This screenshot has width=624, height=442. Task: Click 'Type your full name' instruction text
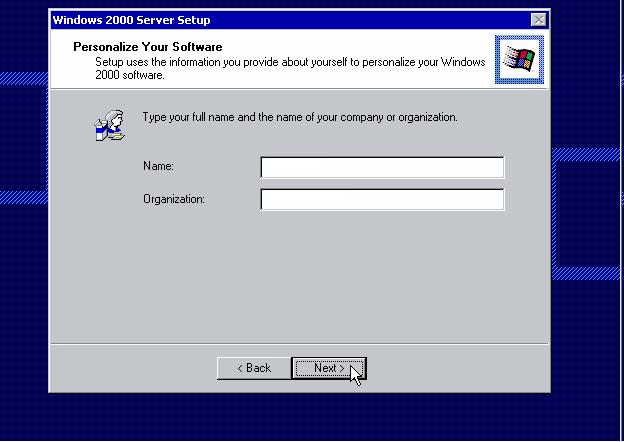(x=300, y=117)
